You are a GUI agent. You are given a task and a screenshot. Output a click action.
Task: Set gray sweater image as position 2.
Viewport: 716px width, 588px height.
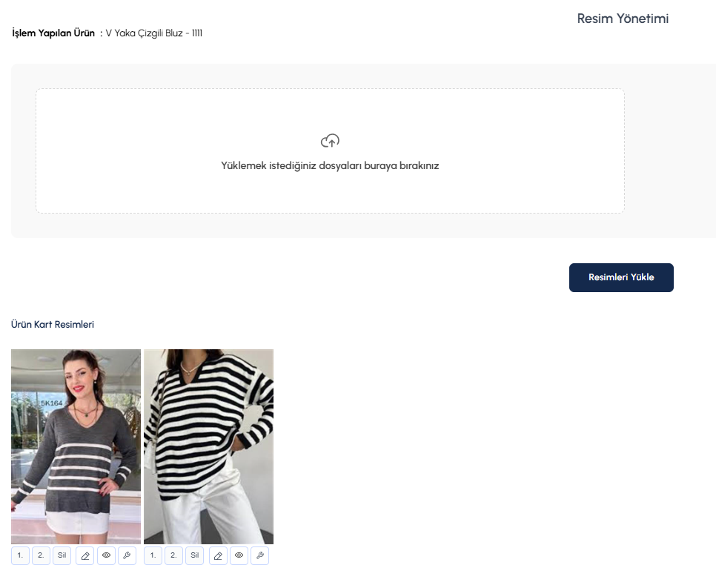[x=41, y=555]
